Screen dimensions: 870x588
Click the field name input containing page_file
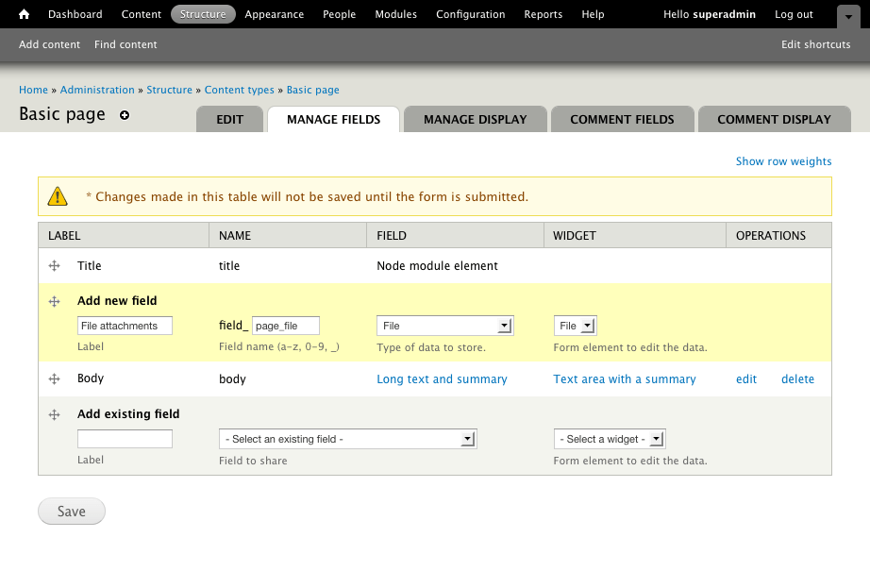coord(285,325)
